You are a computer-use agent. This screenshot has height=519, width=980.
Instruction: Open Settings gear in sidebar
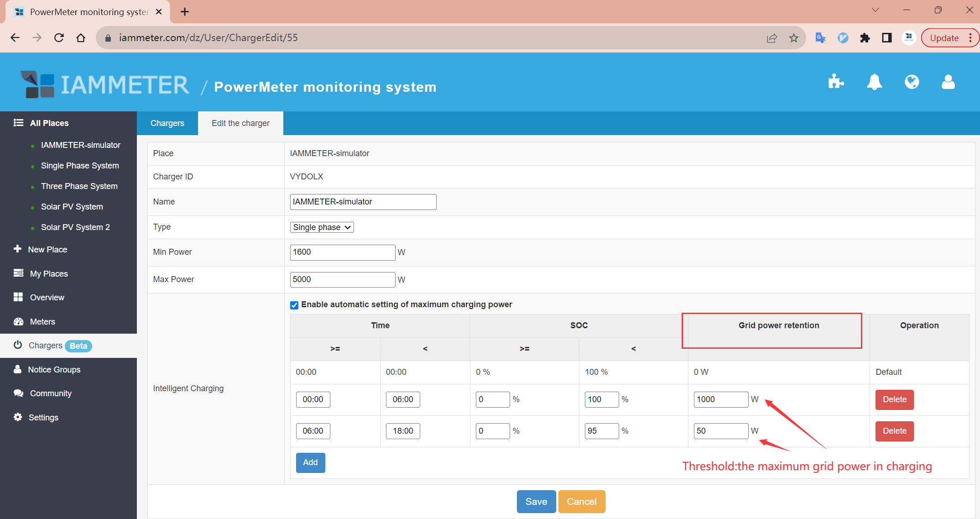[x=18, y=417]
